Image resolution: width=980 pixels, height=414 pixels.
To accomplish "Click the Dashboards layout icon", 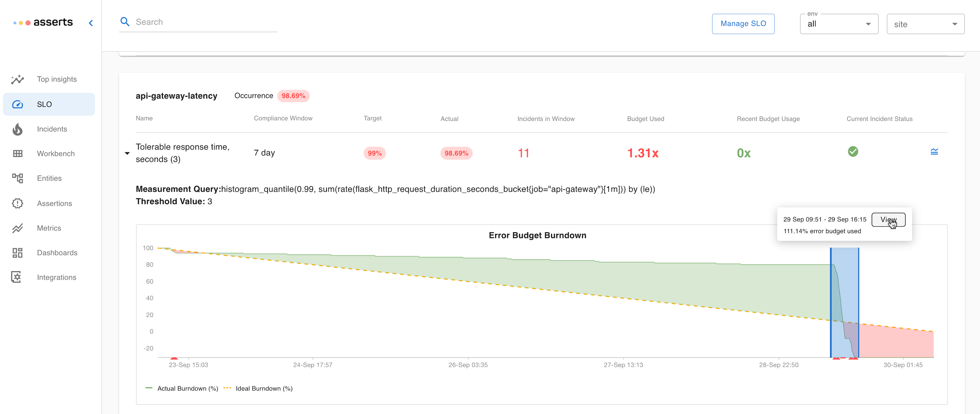I will pos(18,253).
